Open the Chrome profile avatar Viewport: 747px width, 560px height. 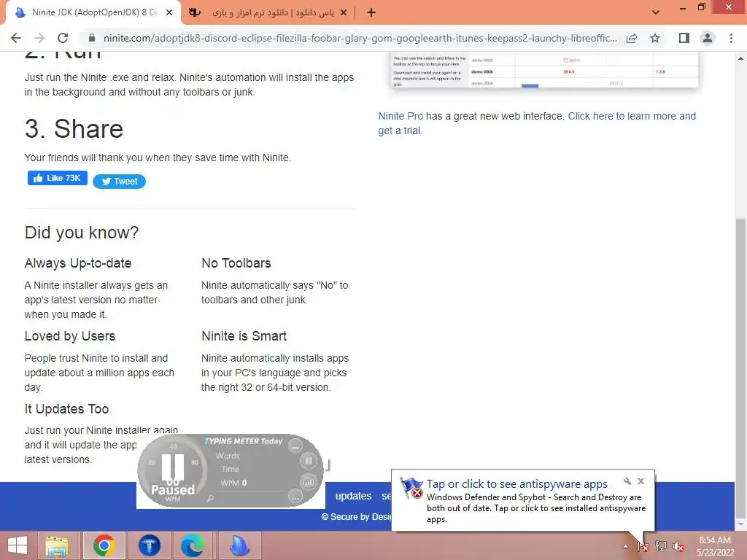708,38
